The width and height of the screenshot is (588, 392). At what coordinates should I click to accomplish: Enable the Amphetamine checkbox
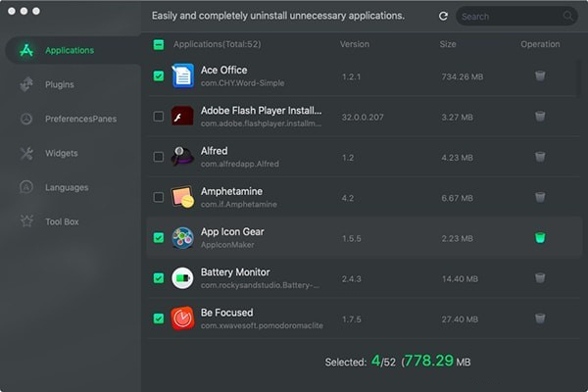coord(159,197)
